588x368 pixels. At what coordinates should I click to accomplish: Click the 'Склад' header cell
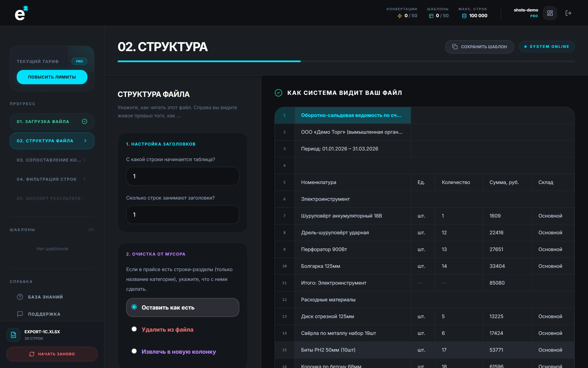[553, 182]
